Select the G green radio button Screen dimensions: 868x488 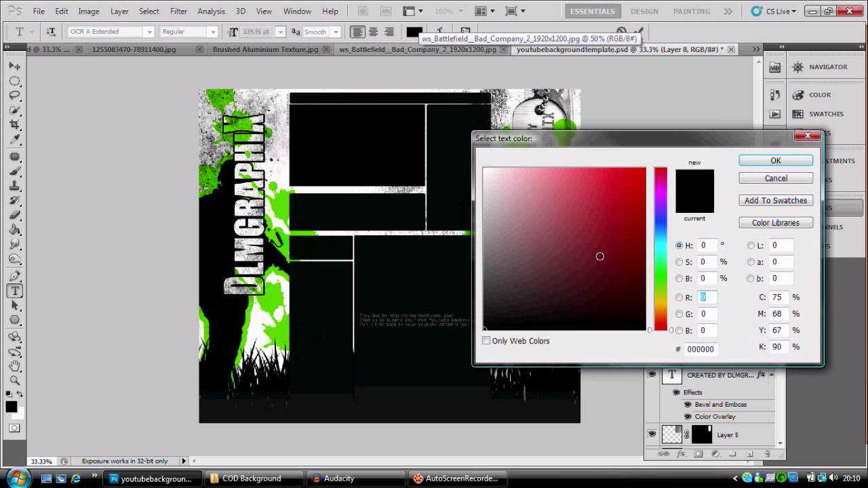coord(679,314)
